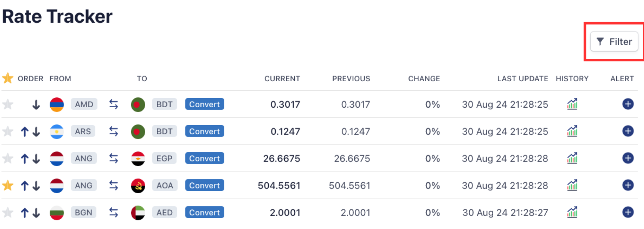Unfavorite the ANG to AOA pair

pyautogui.click(x=8, y=185)
